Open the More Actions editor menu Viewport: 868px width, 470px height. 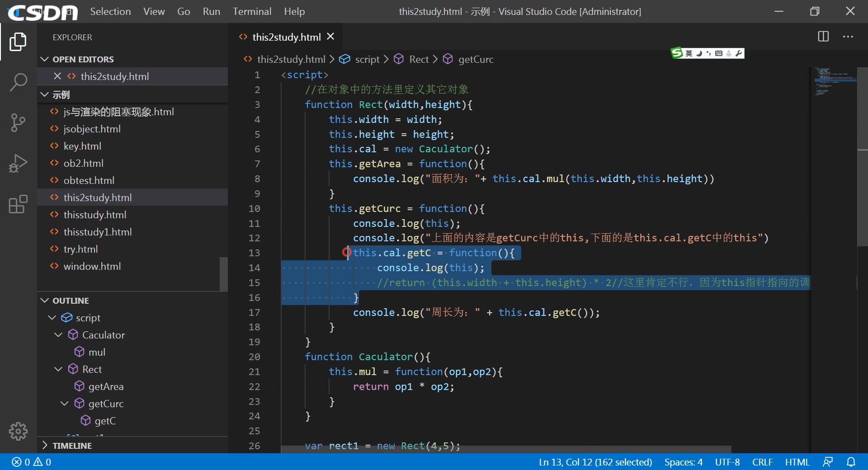click(x=848, y=37)
